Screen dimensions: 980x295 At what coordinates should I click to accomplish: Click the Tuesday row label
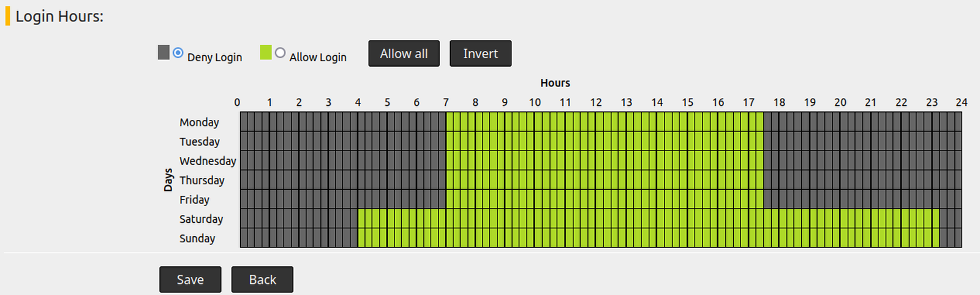tap(200, 142)
